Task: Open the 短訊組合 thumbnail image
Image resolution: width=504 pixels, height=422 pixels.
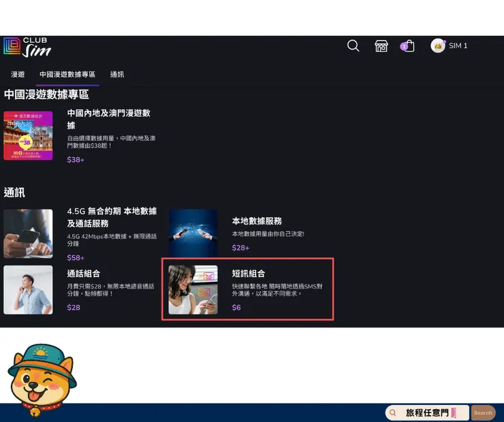Action: point(193,290)
